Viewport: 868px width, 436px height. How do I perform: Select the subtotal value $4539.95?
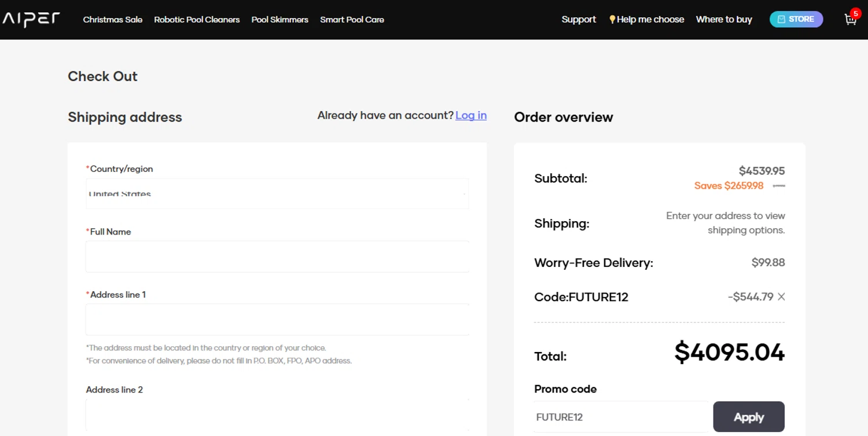(762, 171)
